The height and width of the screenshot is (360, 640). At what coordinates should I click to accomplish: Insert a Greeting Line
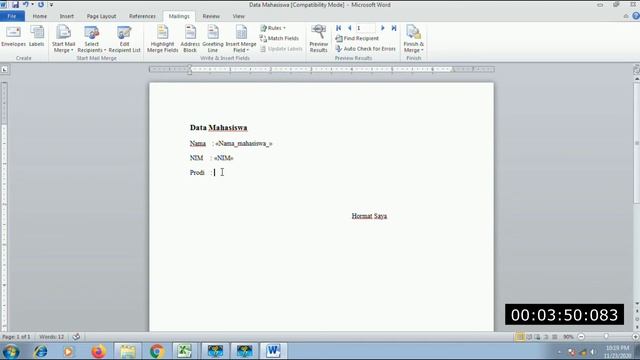pos(213,39)
